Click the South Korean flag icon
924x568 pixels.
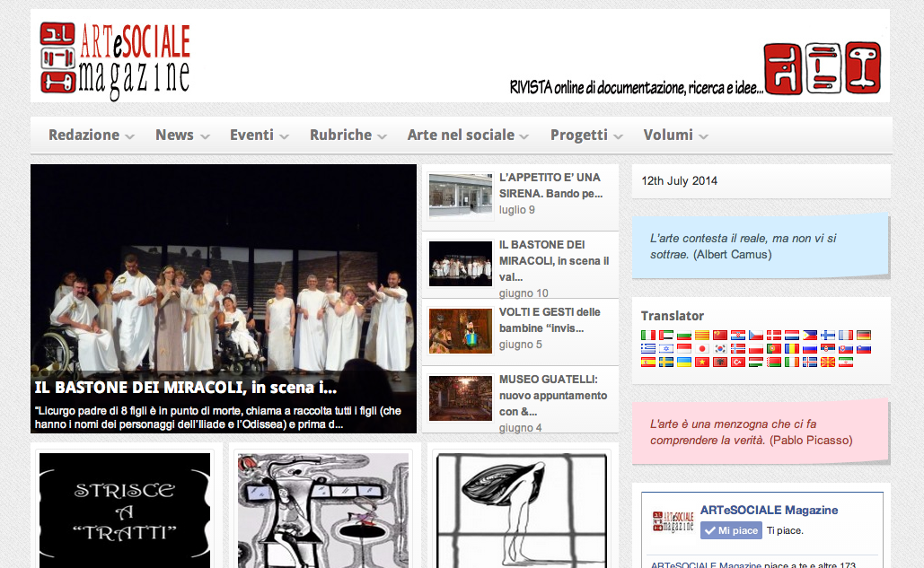click(x=720, y=348)
